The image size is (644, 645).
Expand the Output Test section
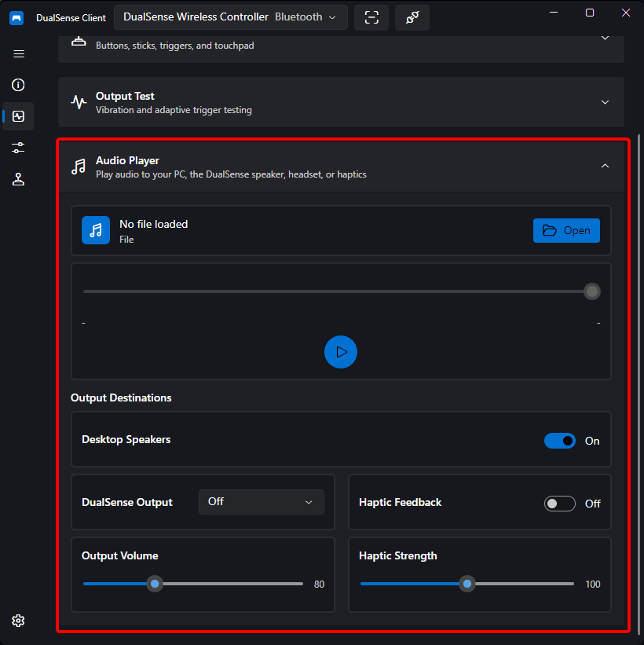pos(605,102)
